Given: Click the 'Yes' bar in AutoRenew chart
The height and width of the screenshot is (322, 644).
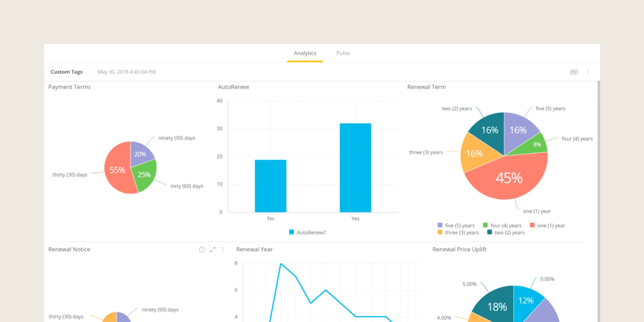Looking at the screenshot, I should [x=355, y=166].
